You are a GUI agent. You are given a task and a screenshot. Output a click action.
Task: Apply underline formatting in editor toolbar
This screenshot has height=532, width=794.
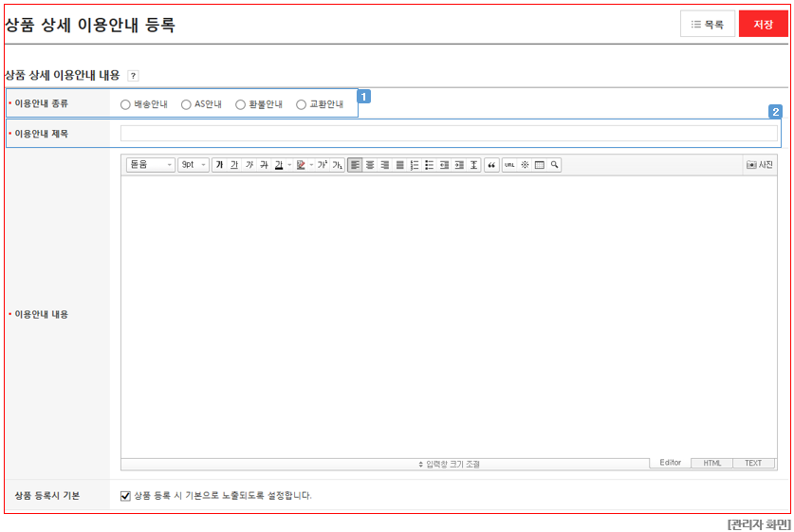(x=234, y=165)
